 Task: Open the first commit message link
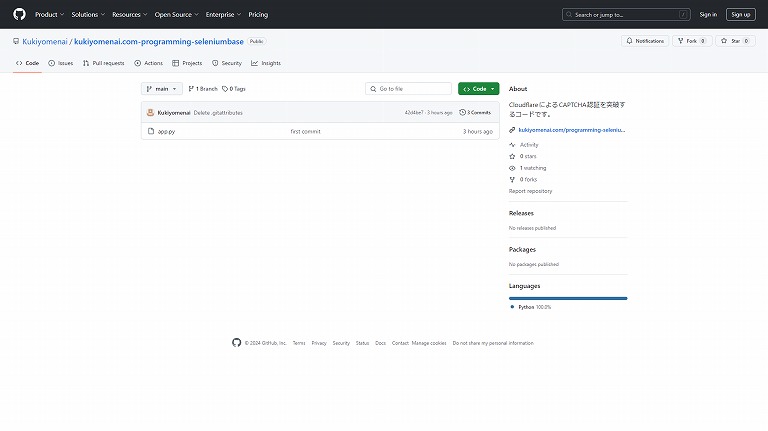tap(305, 131)
